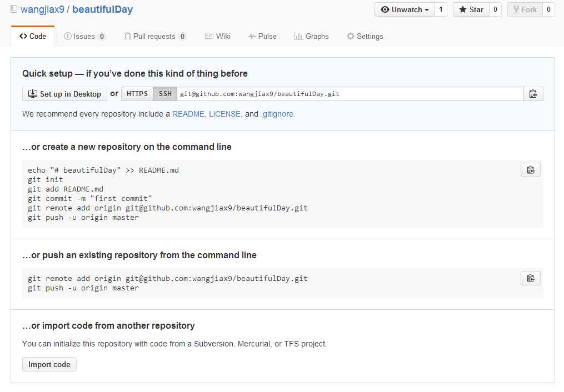Open the watchers count 1
The width and height of the screenshot is (564, 392).
tap(441, 9)
